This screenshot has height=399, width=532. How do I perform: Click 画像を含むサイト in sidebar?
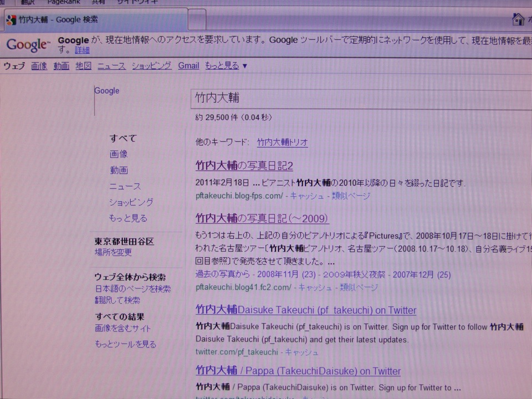pyautogui.click(x=122, y=329)
